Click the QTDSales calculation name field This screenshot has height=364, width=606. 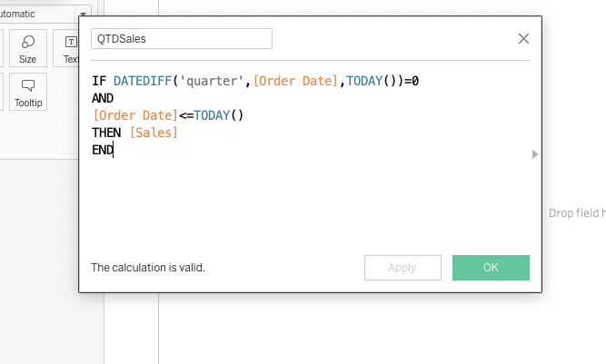tap(182, 39)
